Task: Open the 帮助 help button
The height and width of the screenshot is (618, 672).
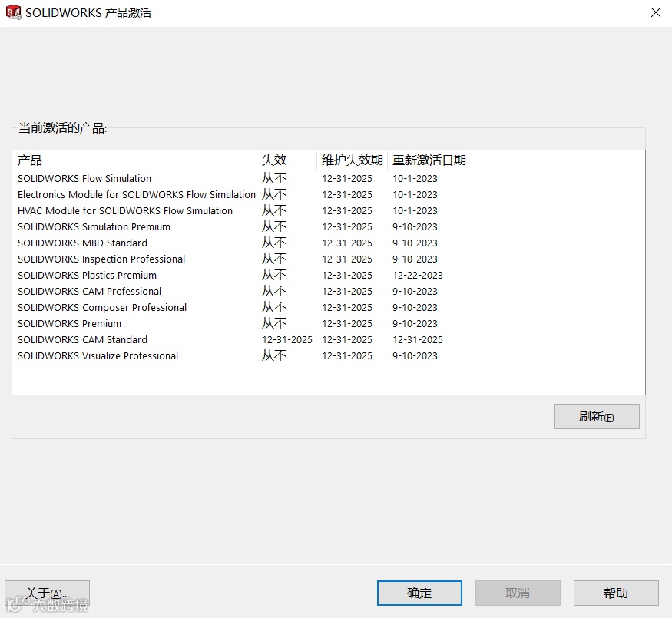Action: tap(616, 593)
